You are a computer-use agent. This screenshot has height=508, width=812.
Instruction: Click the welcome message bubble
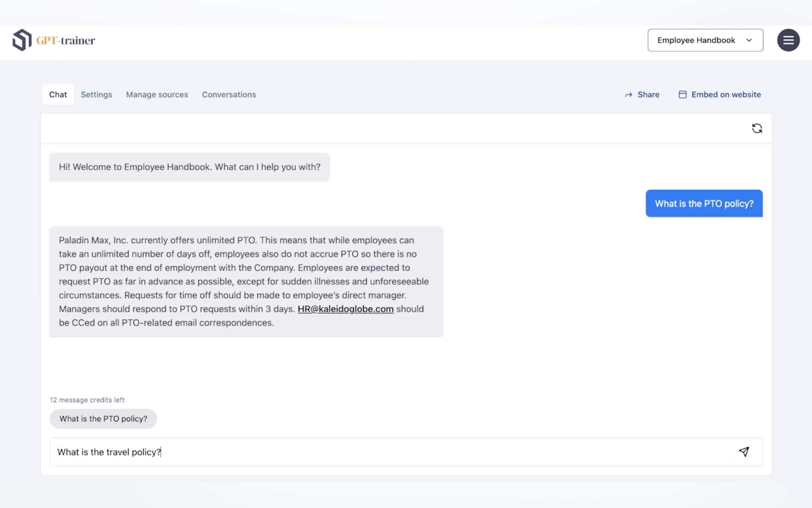(189, 167)
